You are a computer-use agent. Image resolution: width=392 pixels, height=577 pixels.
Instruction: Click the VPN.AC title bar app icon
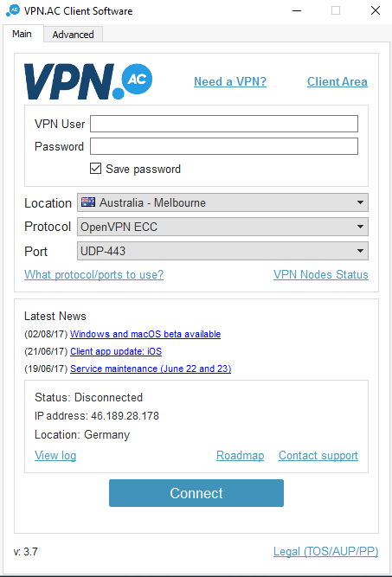click(x=13, y=10)
